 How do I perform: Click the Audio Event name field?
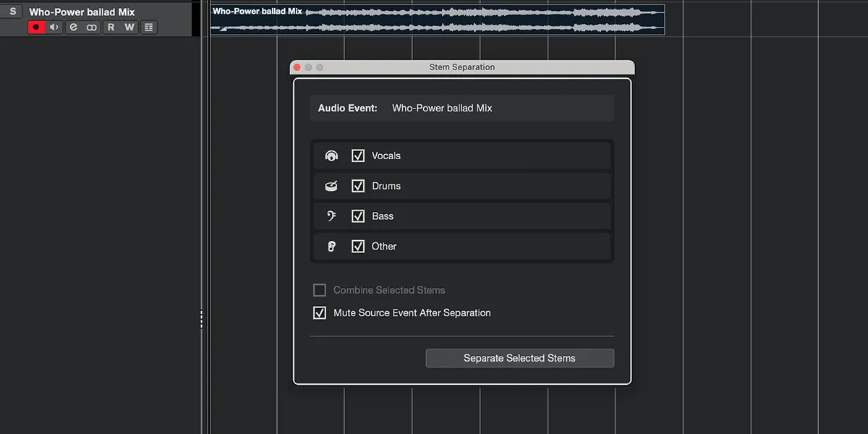coord(463,108)
